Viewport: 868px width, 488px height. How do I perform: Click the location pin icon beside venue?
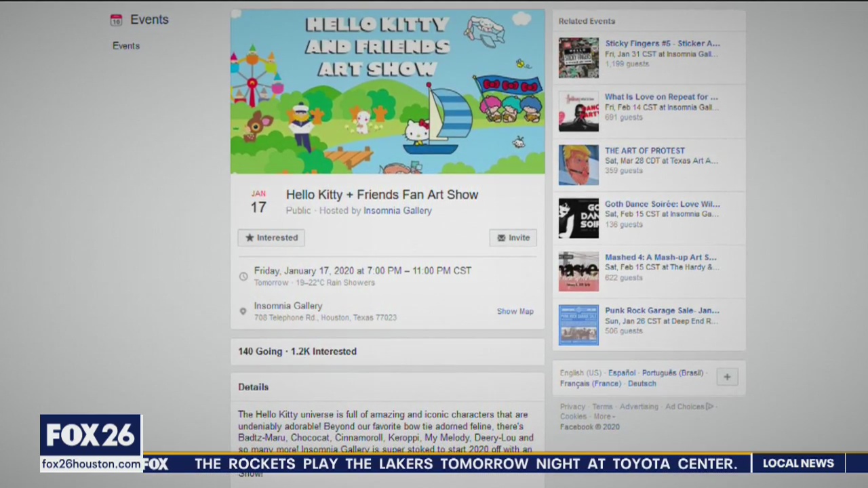point(243,312)
